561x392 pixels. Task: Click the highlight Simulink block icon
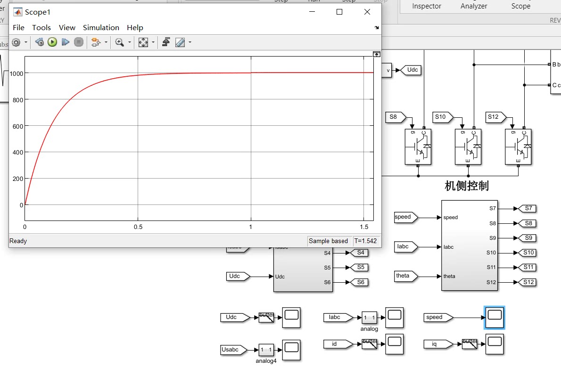point(96,42)
